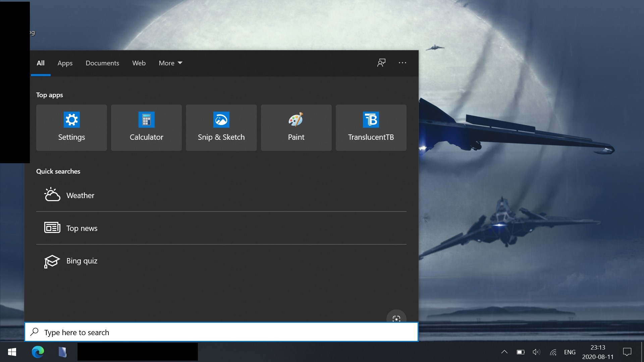Expand the More filter dropdown
The width and height of the screenshot is (644, 362).
170,63
